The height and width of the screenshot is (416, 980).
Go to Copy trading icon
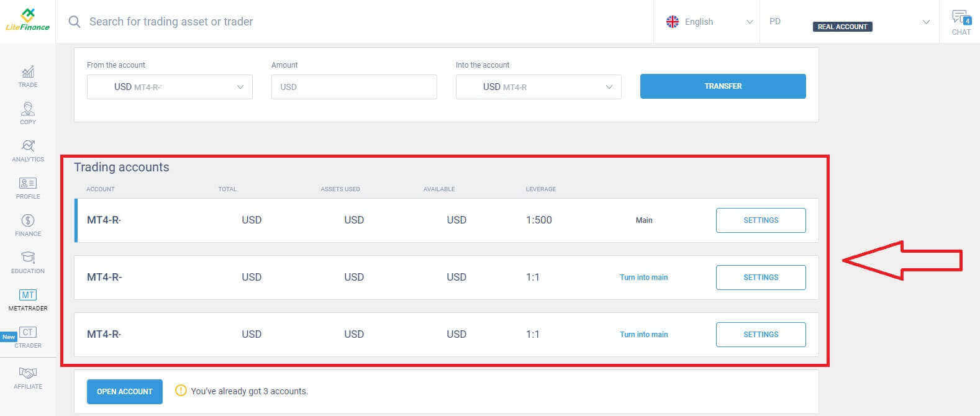[x=28, y=109]
